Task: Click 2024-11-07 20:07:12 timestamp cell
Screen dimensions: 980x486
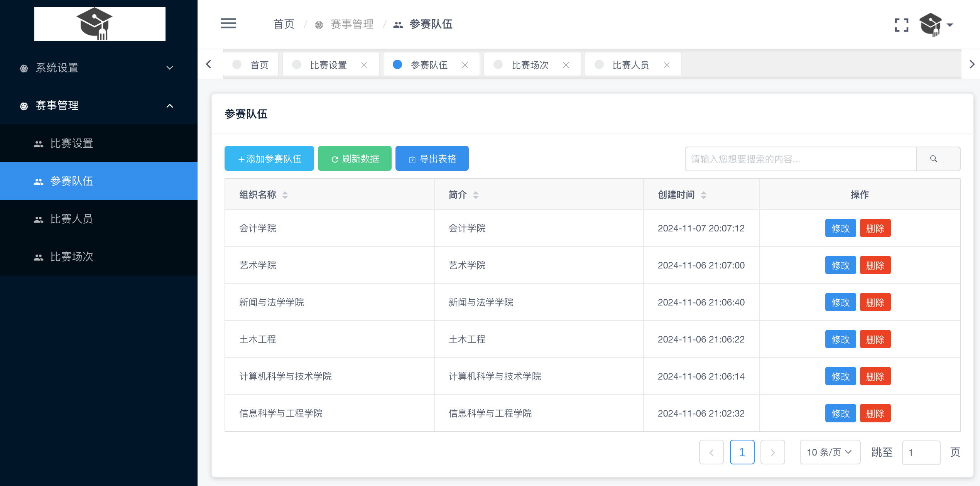Action: 701,228
